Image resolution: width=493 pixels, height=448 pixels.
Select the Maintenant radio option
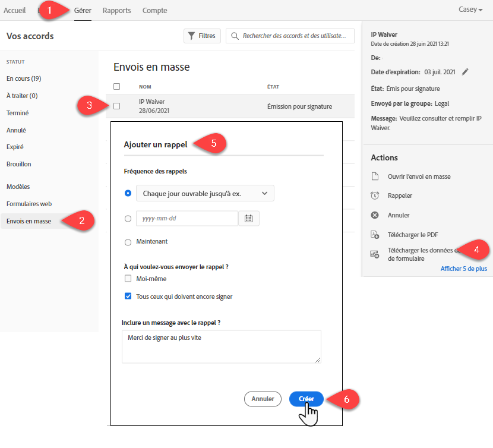(x=128, y=242)
